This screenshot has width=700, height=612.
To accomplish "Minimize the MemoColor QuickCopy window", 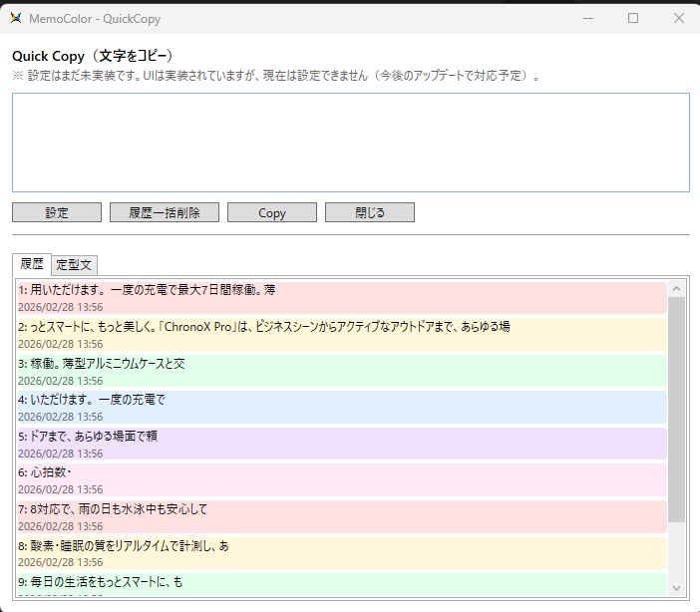I will 588,18.
